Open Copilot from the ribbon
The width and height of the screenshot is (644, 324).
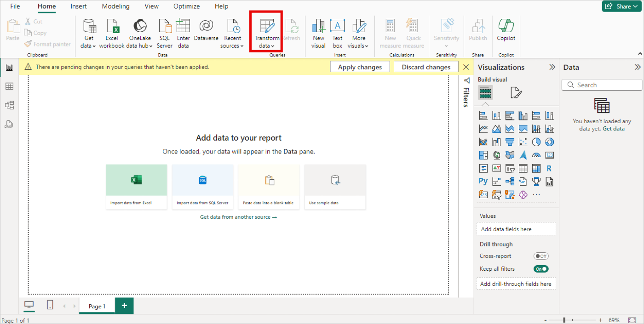click(506, 30)
